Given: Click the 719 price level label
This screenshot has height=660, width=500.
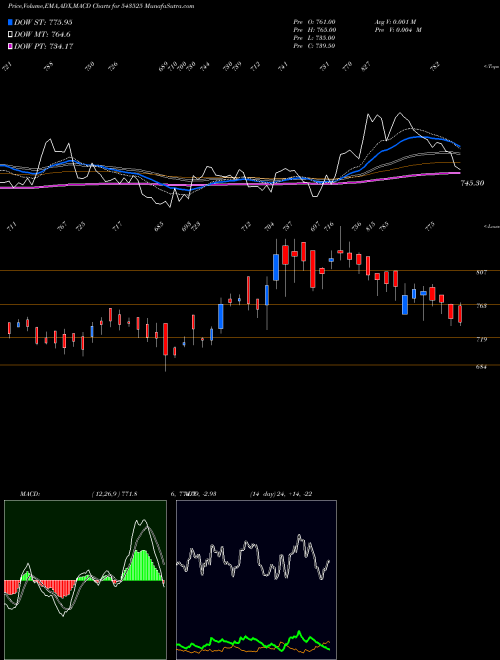Looking at the screenshot, I should 482,339.
